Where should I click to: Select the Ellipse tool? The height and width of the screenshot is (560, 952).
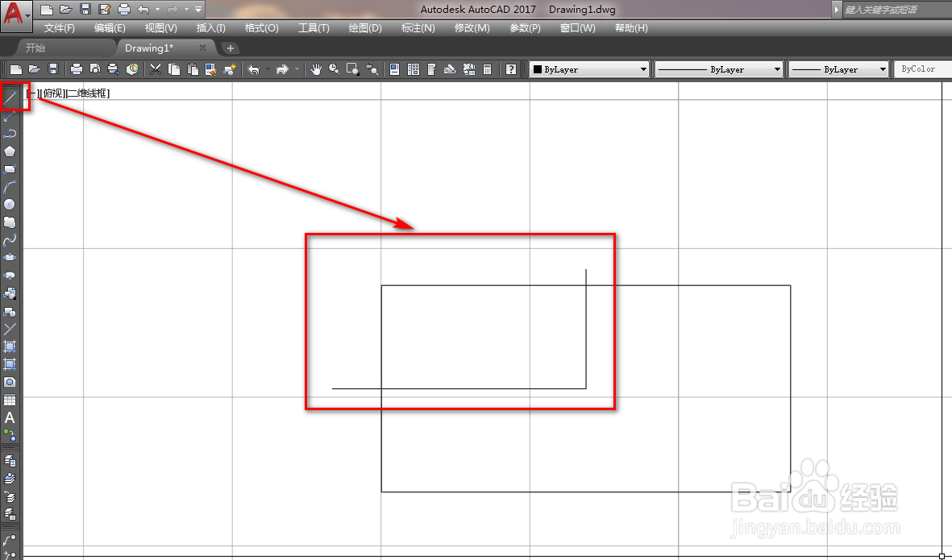10,258
